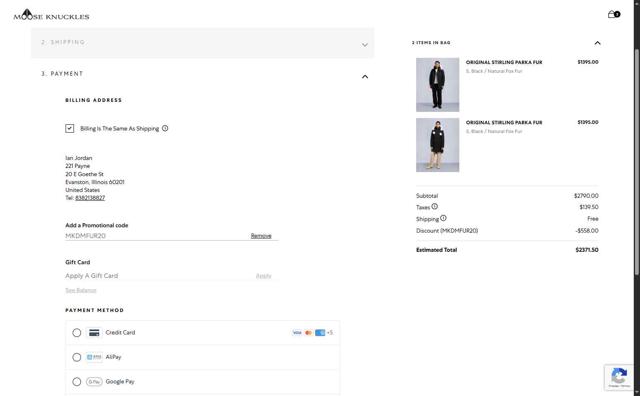Click the address line Evanston, Illinois 60201

coord(95,182)
